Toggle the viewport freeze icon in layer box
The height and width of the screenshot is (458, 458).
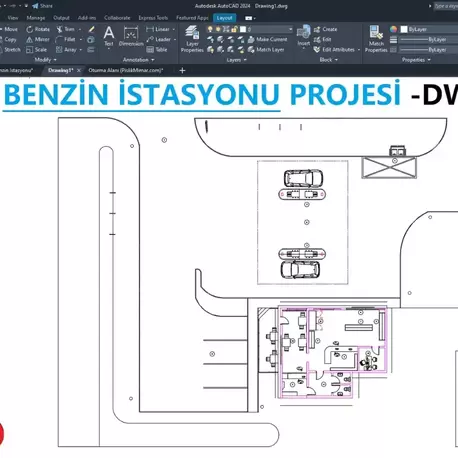point(226,29)
